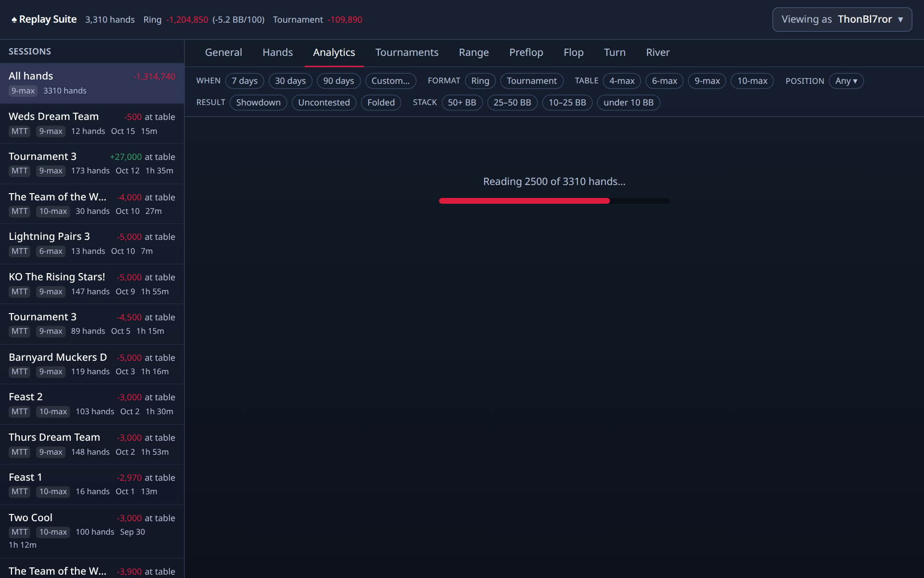The image size is (924, 578).
Task: Open the Feast 2 session
Action: [x=92, y=404]
